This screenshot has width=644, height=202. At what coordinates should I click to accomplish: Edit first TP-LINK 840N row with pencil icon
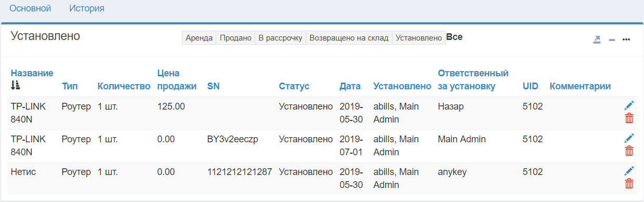(629, 106)
